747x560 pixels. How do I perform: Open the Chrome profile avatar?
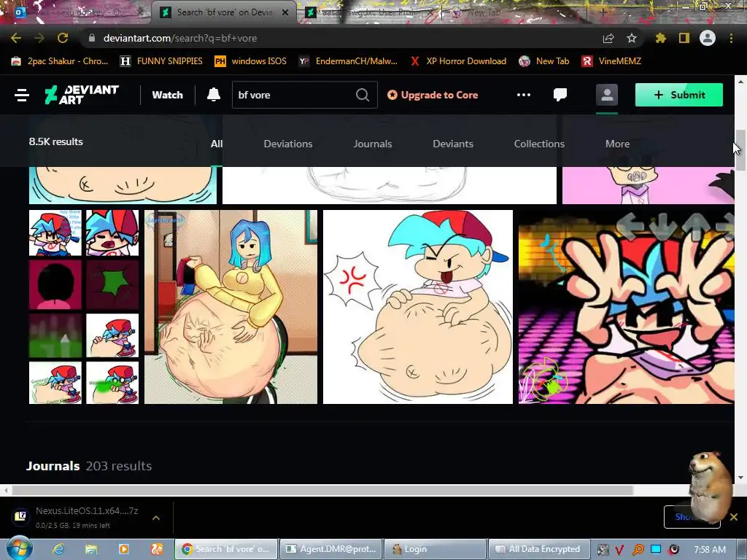click(708, 38)
